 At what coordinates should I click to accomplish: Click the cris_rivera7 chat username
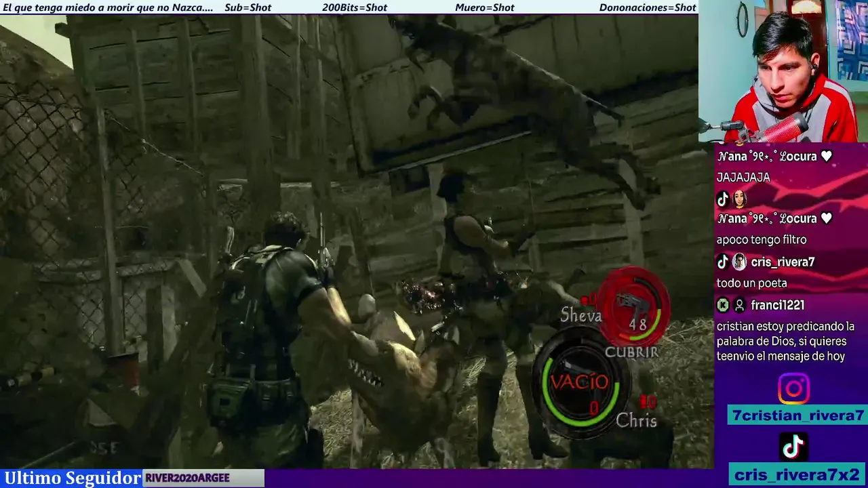point(783,262)
